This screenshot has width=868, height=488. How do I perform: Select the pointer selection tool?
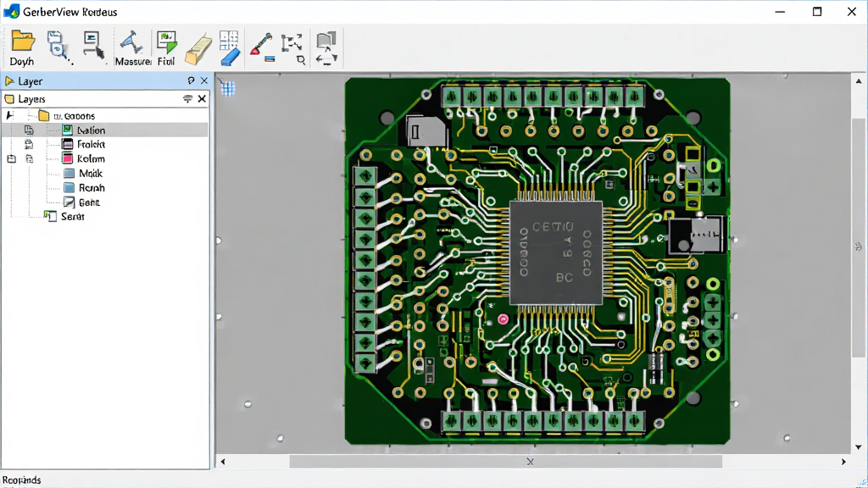[93, 46]
